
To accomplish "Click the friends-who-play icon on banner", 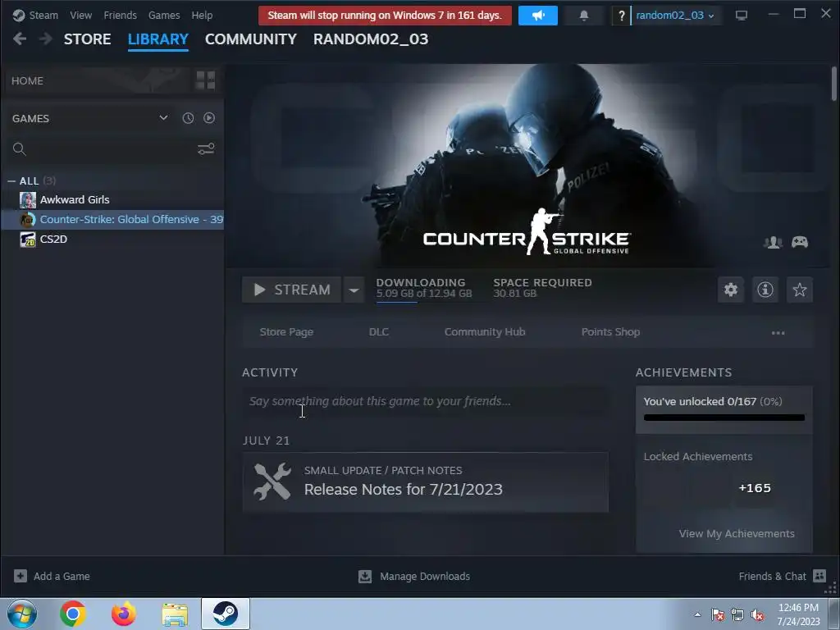I will [773, 242].
